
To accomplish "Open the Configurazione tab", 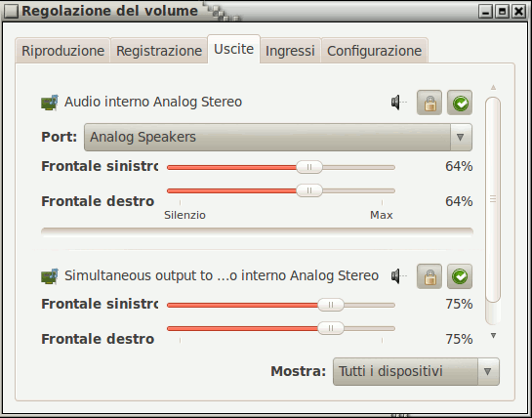I will point(374,51).
